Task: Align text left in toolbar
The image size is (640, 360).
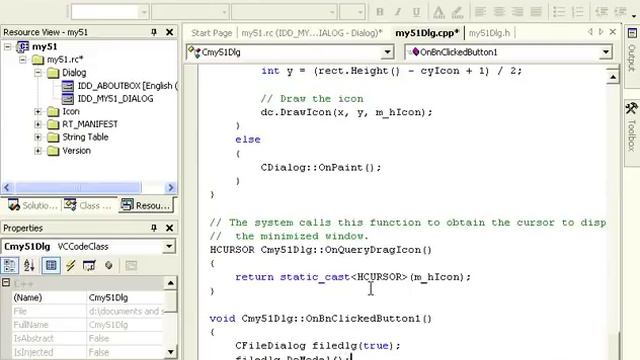Action: (x=480, y=12)
